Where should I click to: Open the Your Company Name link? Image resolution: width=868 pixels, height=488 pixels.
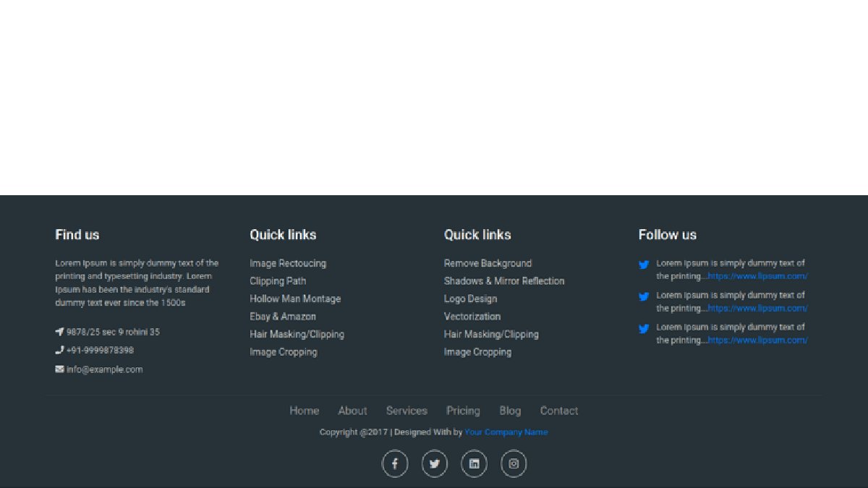click(506, 432)
